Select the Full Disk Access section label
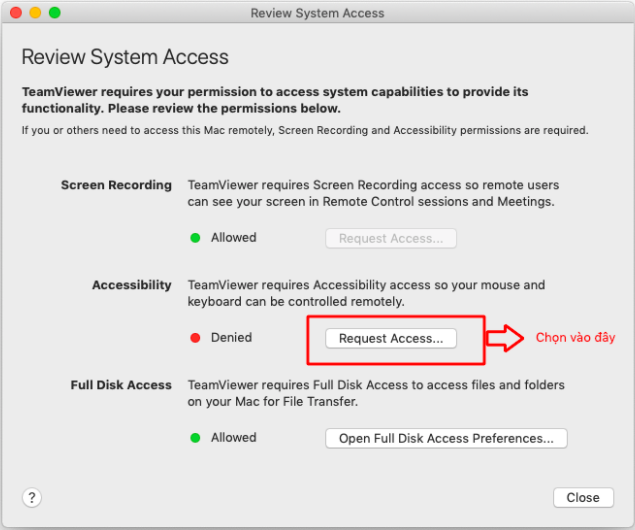The image size is (635, 530). coord(121,385)
